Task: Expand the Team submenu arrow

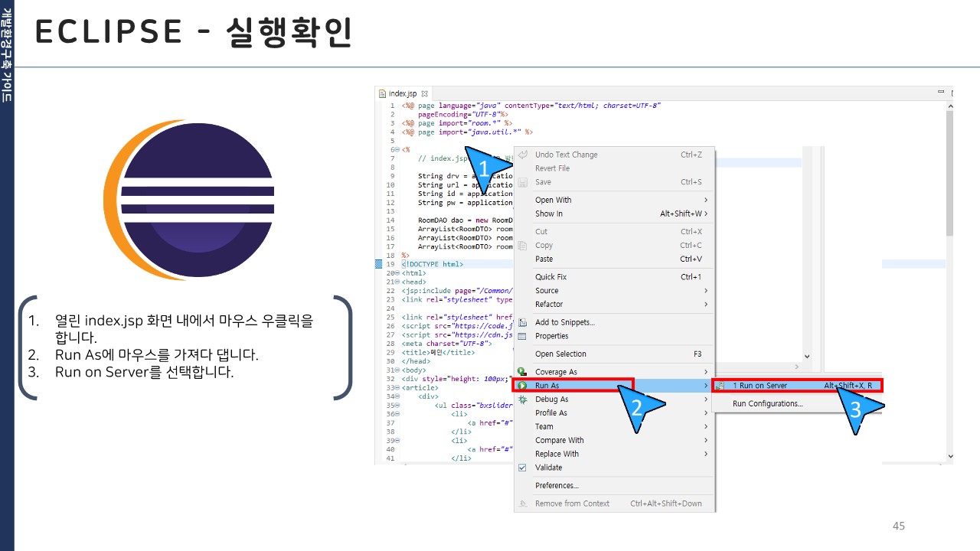Action: [706, 427]
